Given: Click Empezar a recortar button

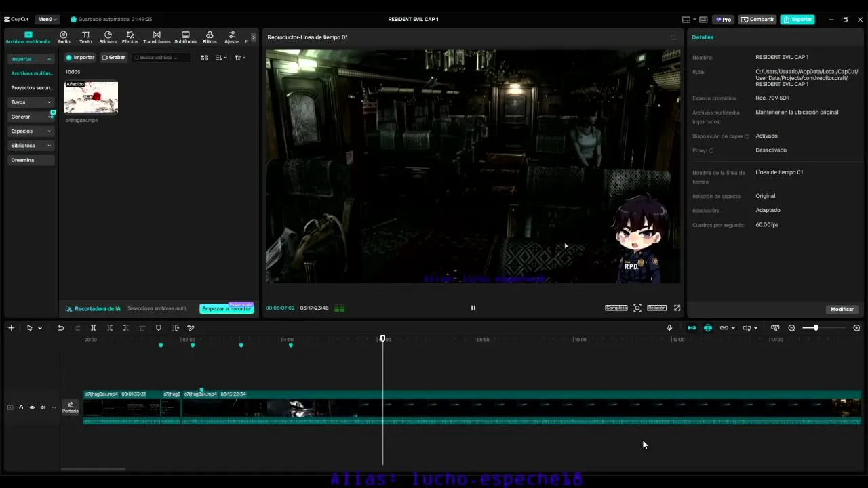Looking at the screenshot, I should 226,308.
